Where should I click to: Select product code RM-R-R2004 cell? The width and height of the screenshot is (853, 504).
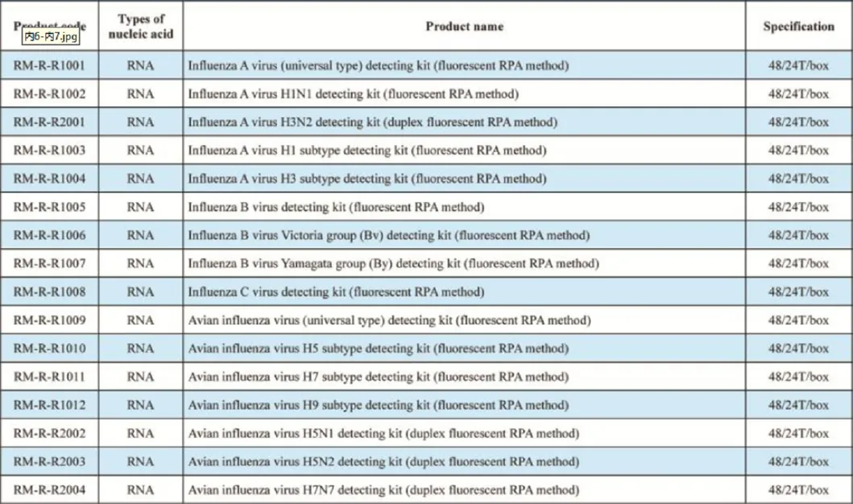pos(49,490)
